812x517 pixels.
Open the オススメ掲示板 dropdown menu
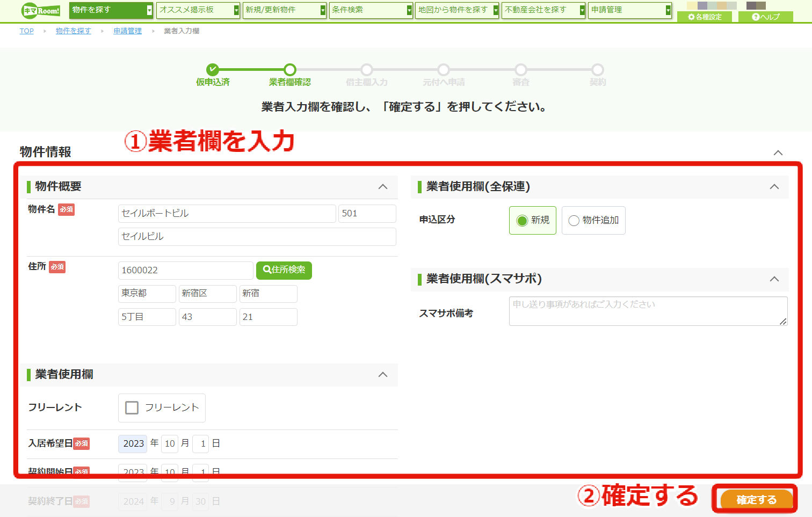(198, 10)
